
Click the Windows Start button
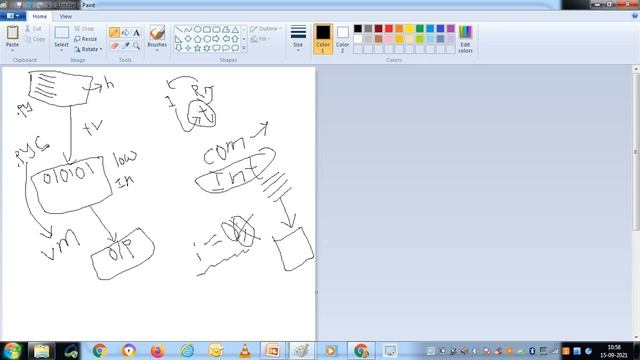point(12,351)
